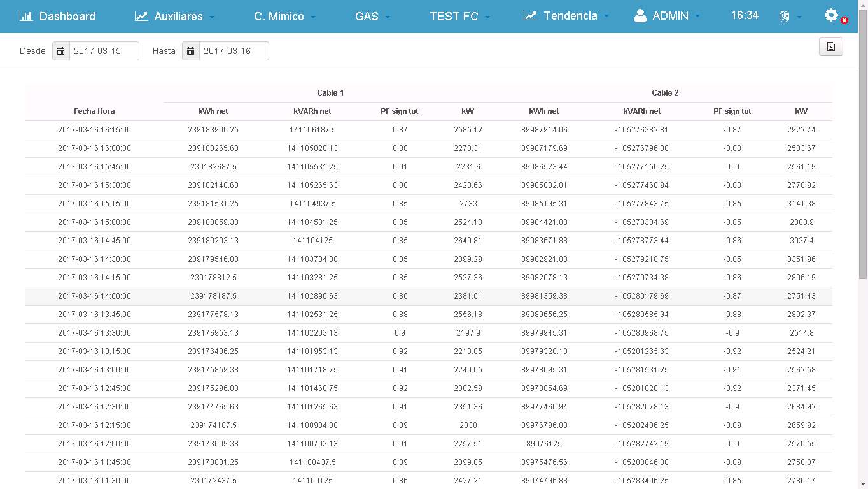Image resolution: width=868 pixels, height=489 pixels.
Task: Open the Tendencia menu
Action: coord(571,16)
